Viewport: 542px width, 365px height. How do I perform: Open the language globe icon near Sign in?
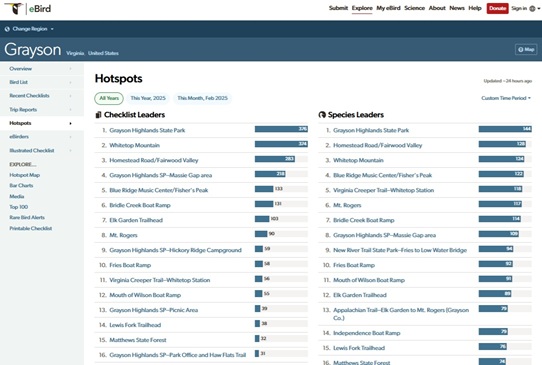[x=532, y=9]
